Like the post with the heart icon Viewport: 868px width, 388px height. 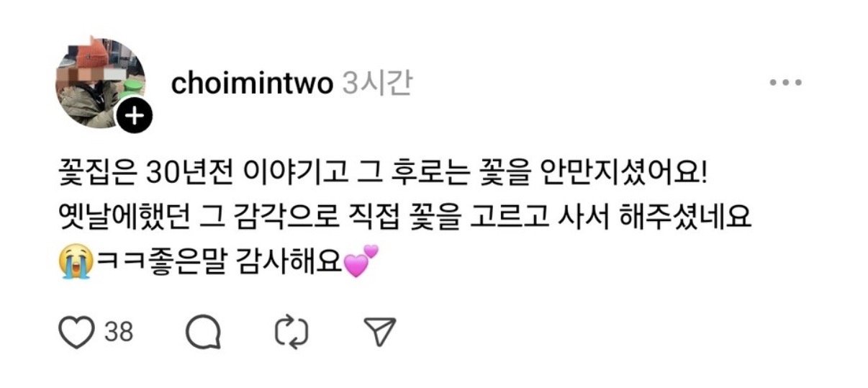76,332
